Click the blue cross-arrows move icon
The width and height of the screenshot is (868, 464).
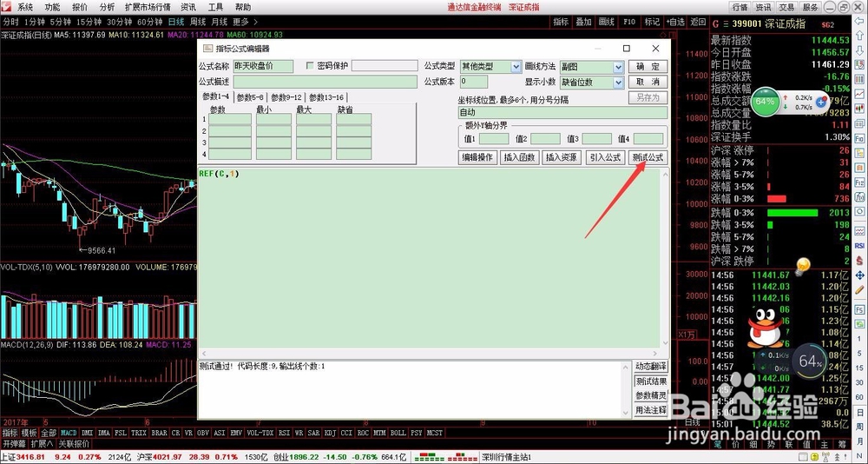[859, 275]
